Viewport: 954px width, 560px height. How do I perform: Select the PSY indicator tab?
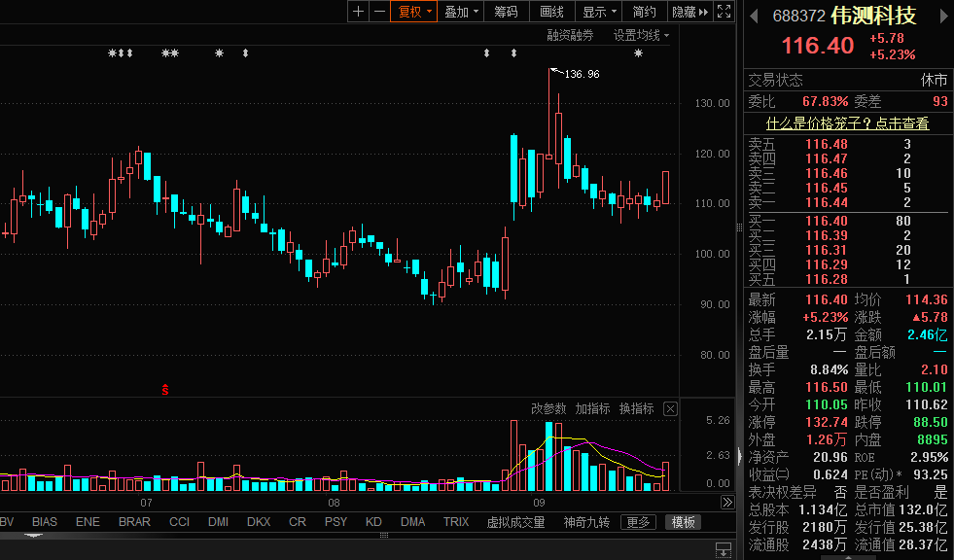click(336, 522)
